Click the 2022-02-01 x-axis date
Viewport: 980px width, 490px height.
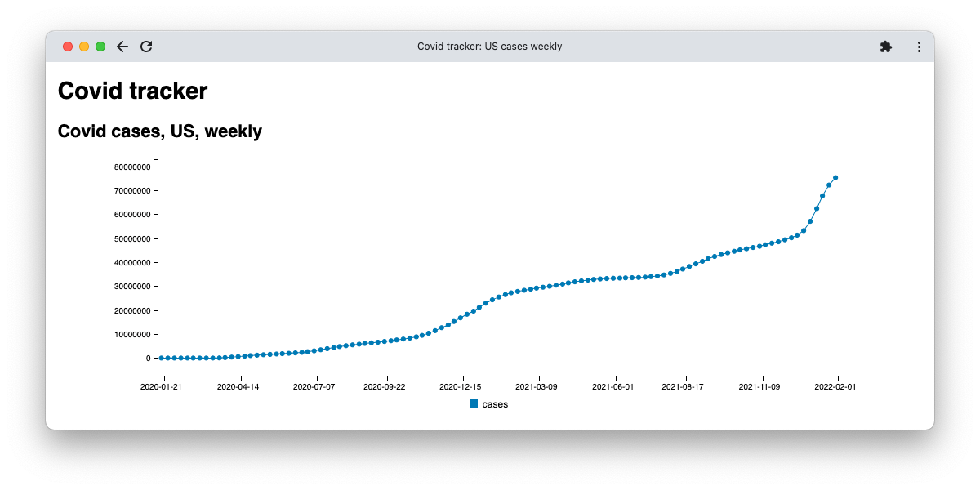tap(835, 387)
